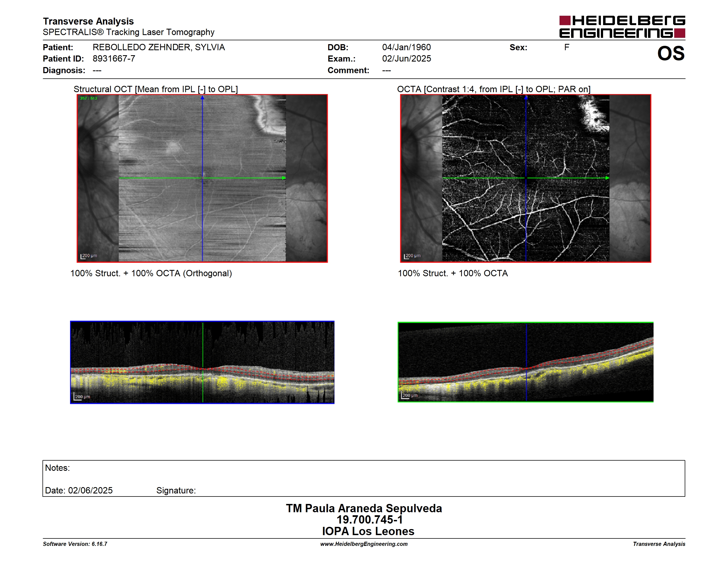
Task: Click the DOB value 04/Jan/1960
Action: pos(406,47)
